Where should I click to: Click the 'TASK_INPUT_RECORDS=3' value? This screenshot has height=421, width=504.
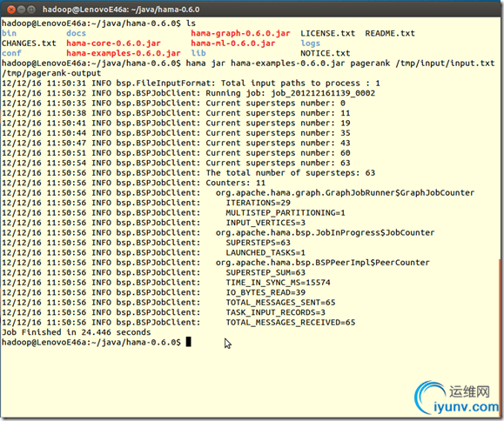[x=275, y=312]
